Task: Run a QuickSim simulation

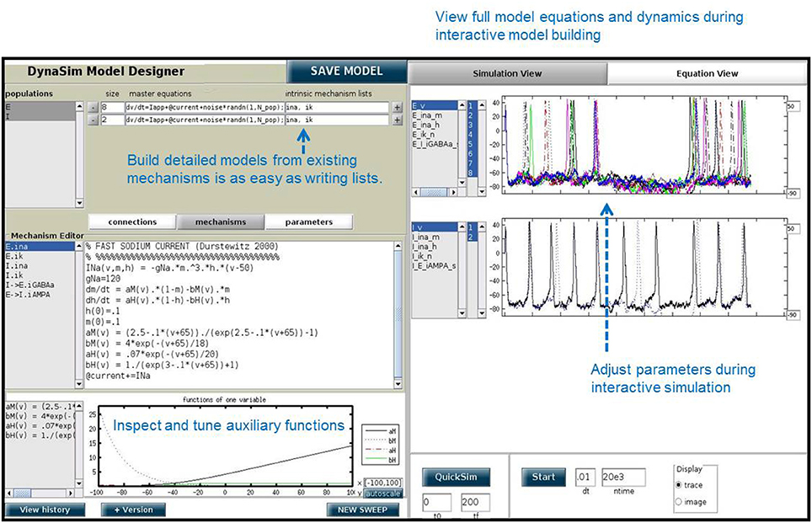Action: point(456,477)
